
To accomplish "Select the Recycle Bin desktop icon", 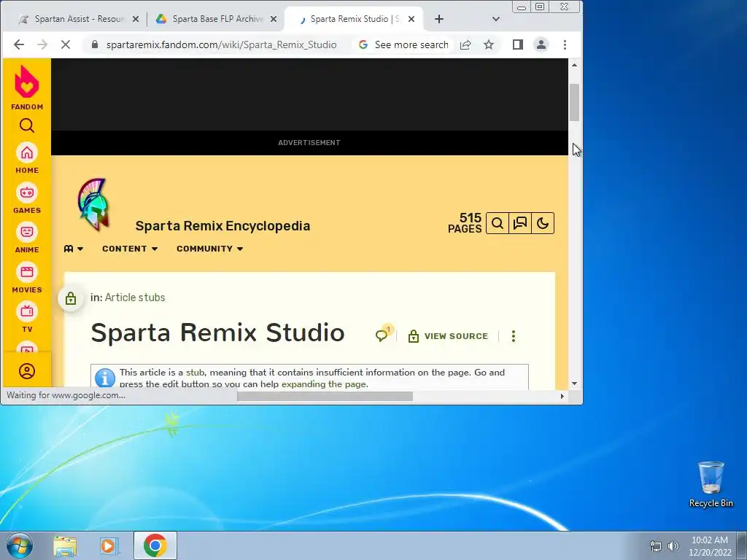I will pos(711,484).
